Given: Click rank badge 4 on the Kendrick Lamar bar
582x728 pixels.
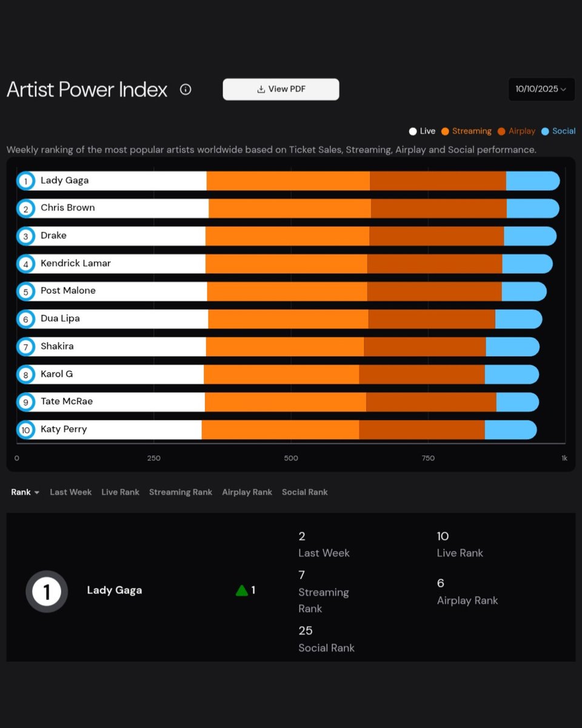Looking at the screenshot, I should pos(25,264).
